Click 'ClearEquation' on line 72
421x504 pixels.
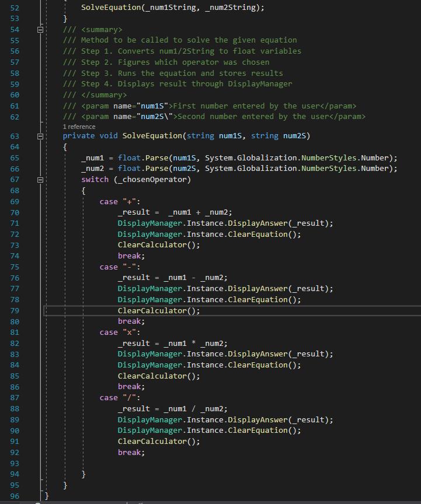(x=258, y=235)
